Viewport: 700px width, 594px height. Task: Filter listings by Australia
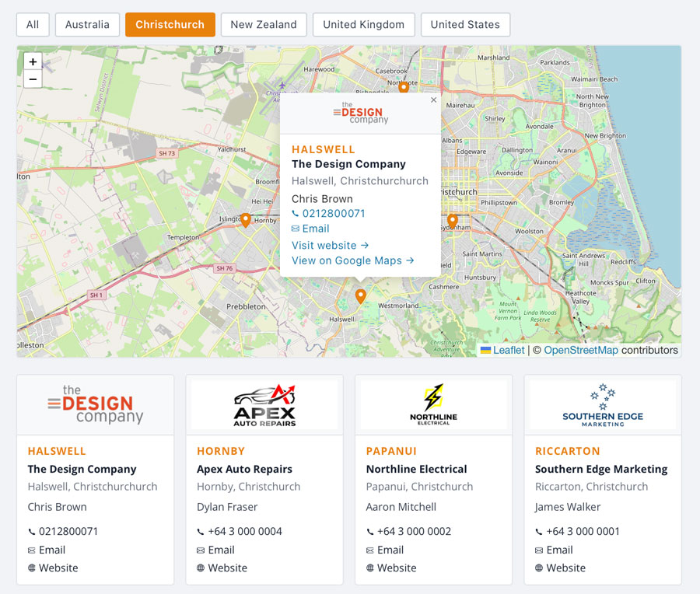tap(87, 25)
